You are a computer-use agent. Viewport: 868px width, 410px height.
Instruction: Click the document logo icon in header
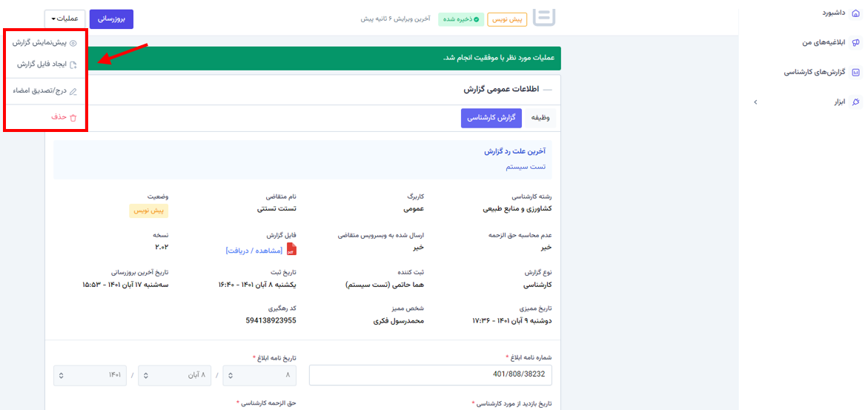click(x=543, y=17)
